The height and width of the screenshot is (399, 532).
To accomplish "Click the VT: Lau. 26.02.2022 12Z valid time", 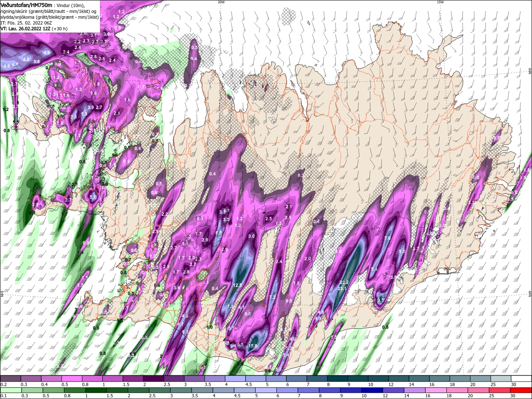I will pos(26,29).
